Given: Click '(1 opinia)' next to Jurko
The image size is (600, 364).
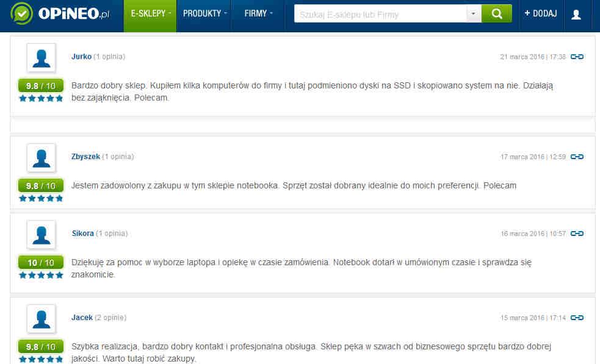Looking at the screenshot, I should coord(109,57).
